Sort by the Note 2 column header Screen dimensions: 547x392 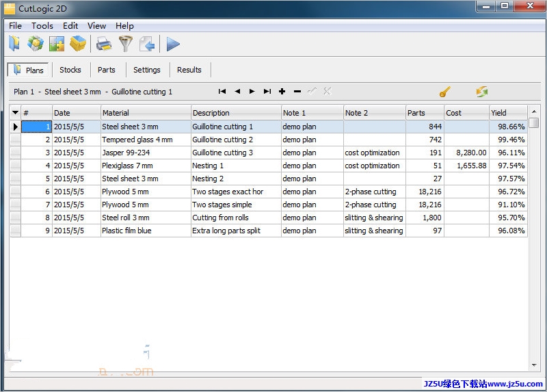(x=374, y=113)
